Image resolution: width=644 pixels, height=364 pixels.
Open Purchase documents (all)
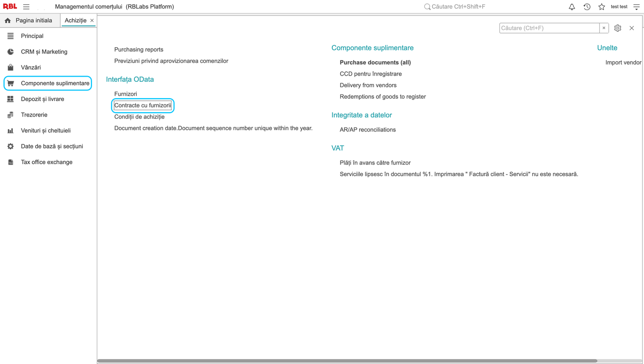coord(375,63)
